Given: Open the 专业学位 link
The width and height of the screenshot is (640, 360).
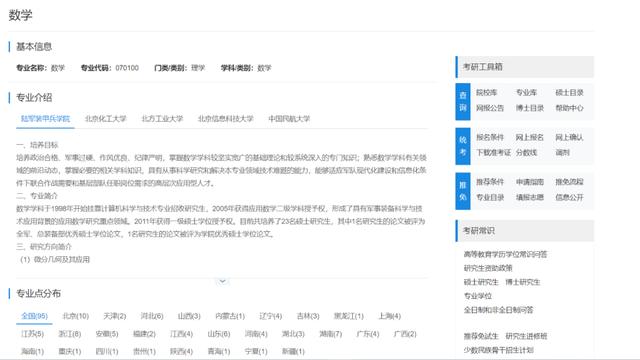Looking at the screenshot, I should click(478, 296).
